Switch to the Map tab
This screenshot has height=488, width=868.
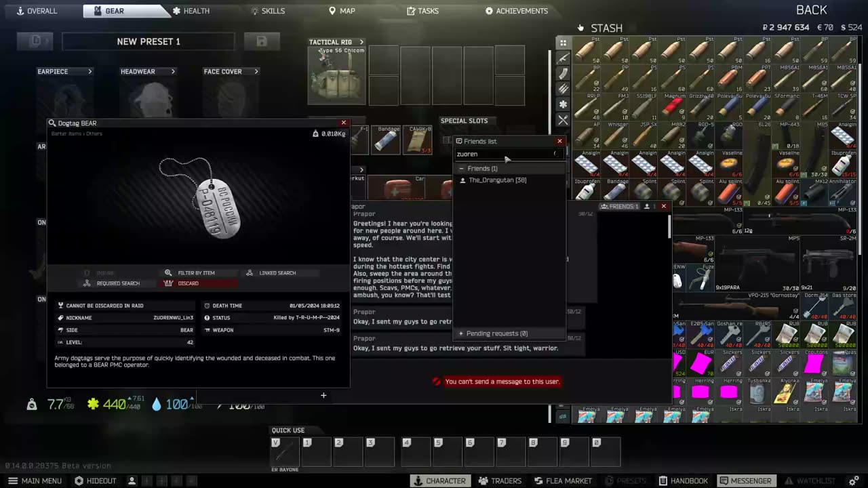pos(342,11)
